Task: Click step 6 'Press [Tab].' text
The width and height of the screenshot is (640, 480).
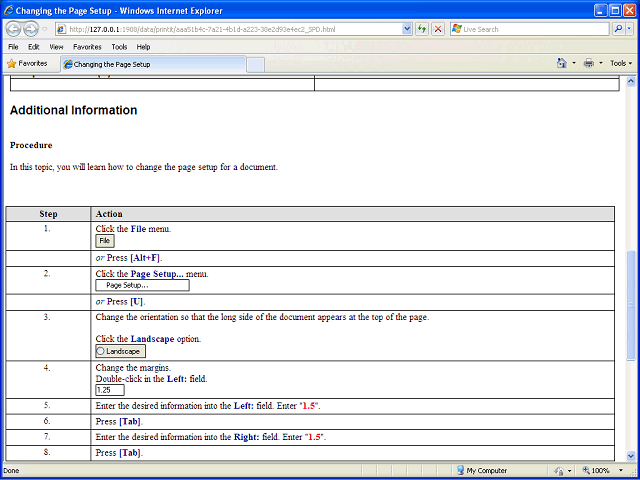Action: tap(119, 422)
